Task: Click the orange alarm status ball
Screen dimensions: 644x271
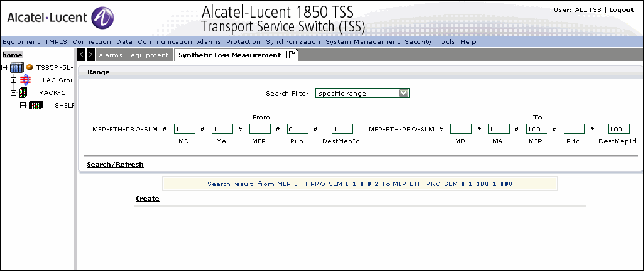Action: [30, 67]
